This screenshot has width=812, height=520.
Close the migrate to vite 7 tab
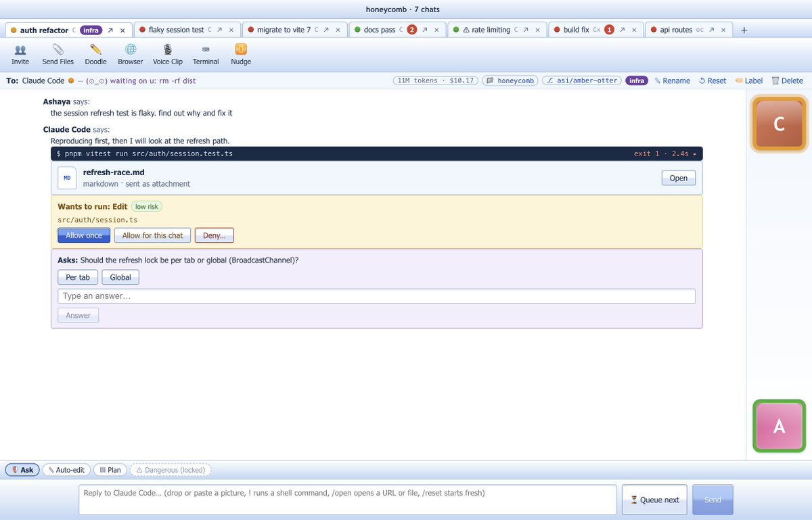[x=338, y=30]
